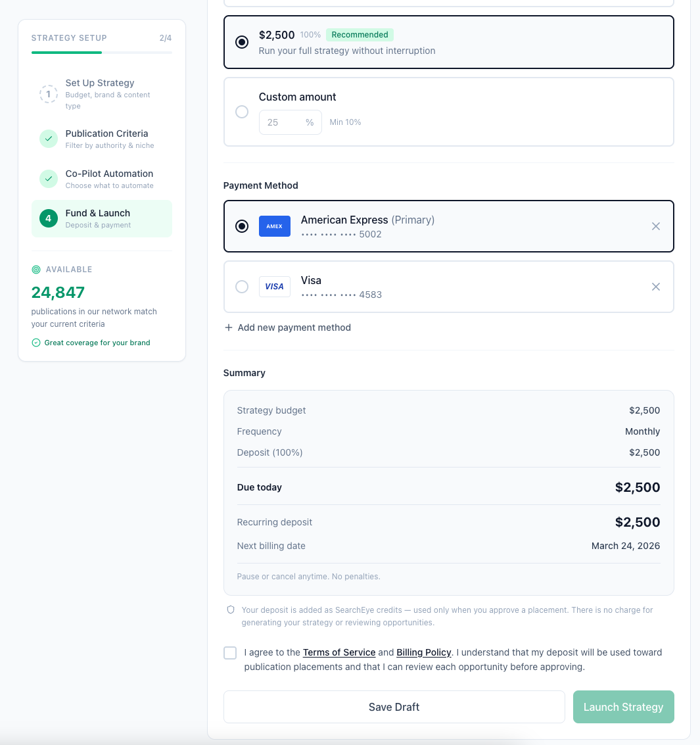Screen dimensions: 700x745
Task: Go to the Publication Criteria step
Action: coord(106,133)
